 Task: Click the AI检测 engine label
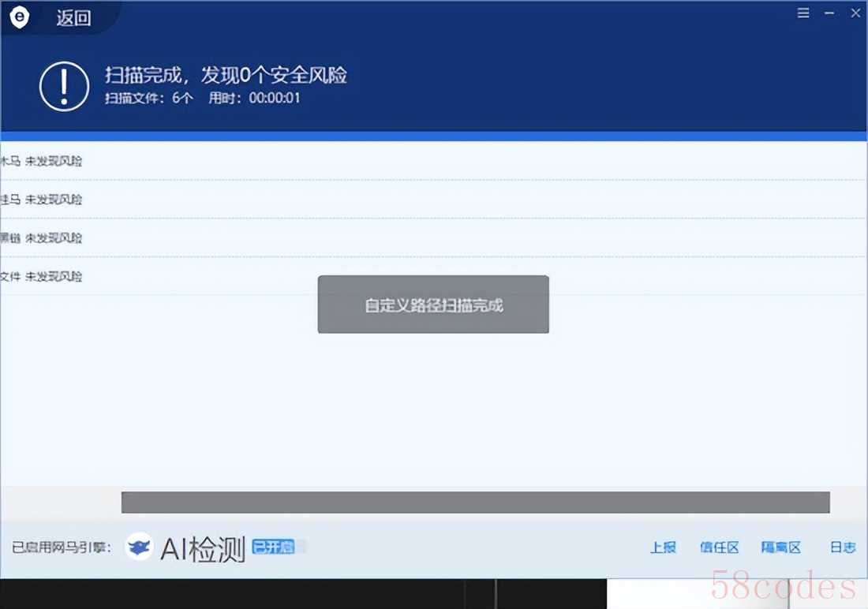203,549
